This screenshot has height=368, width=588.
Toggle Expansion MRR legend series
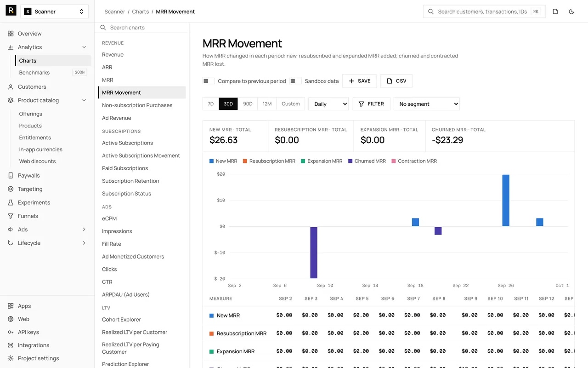point(322,161)
